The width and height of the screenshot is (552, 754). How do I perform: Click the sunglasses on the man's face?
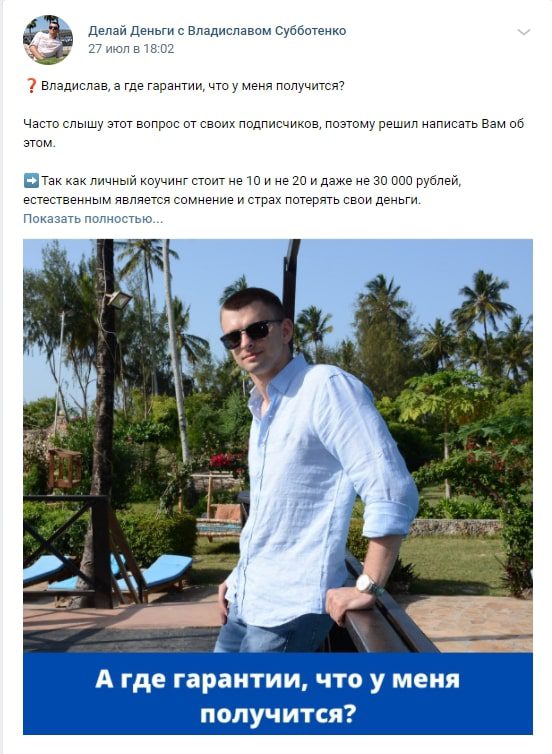pyautogui.click(x=249, y=333)
